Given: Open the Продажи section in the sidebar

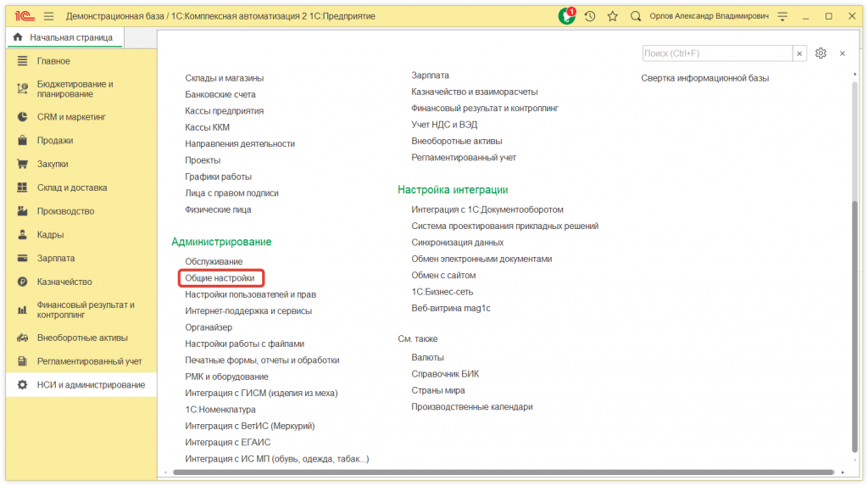Looking at the screenshot, I should point(55,141).
